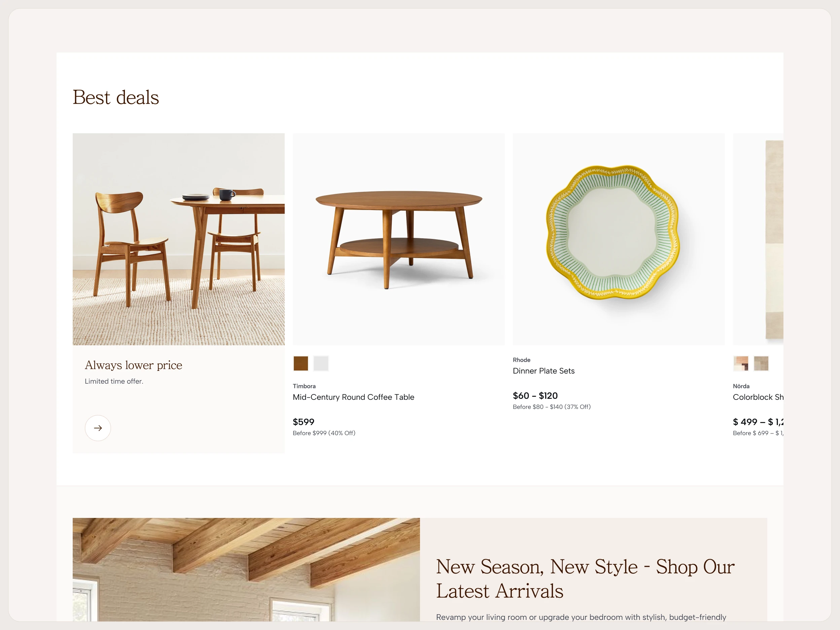Open the Nörda brand page
The image size is (840, 630).
[x=741, y=386]
